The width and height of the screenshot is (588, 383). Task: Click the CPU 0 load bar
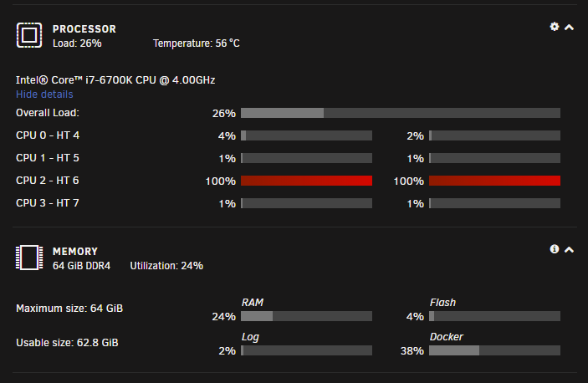[306, 135]
